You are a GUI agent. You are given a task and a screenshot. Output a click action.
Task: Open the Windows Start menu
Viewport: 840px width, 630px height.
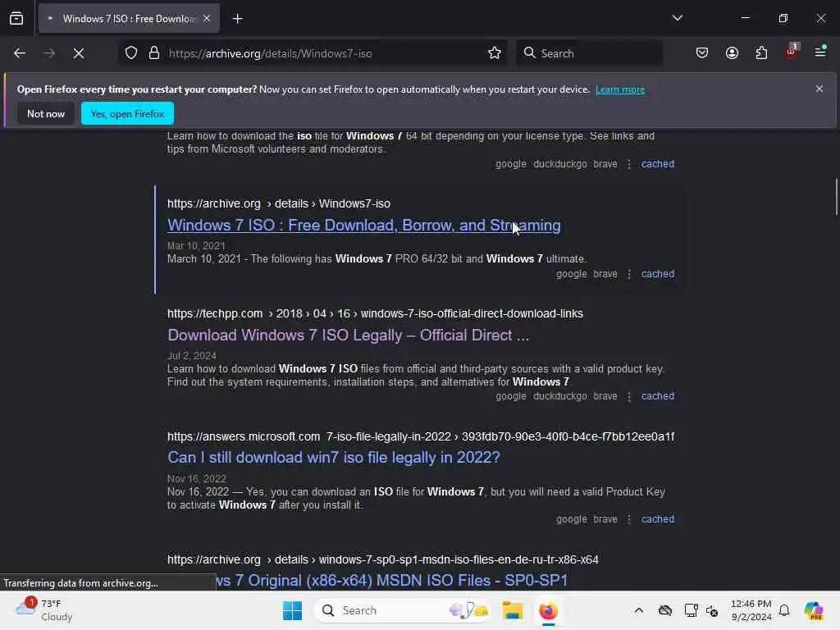pyautogui.click(x=293, y=610)
